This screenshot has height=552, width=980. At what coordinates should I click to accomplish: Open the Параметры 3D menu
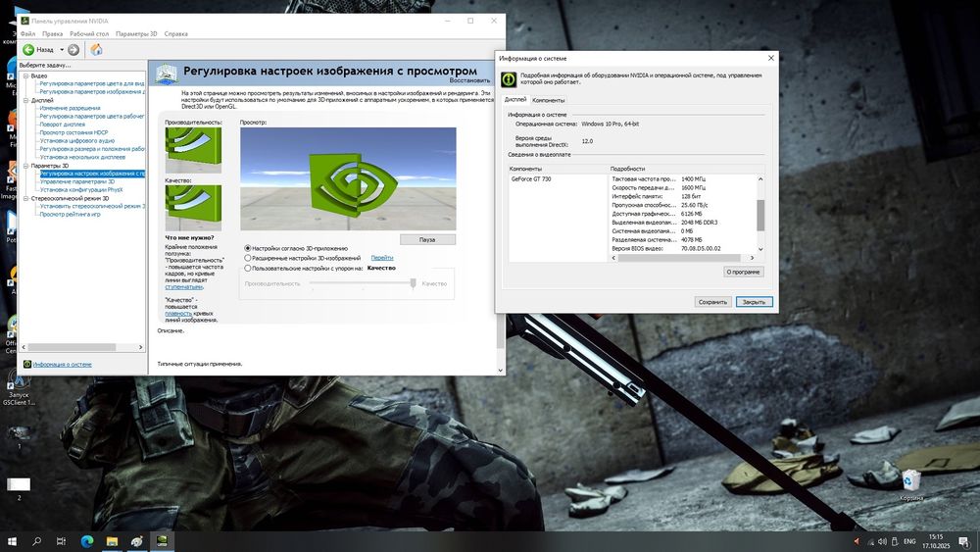tap(136, 33)
